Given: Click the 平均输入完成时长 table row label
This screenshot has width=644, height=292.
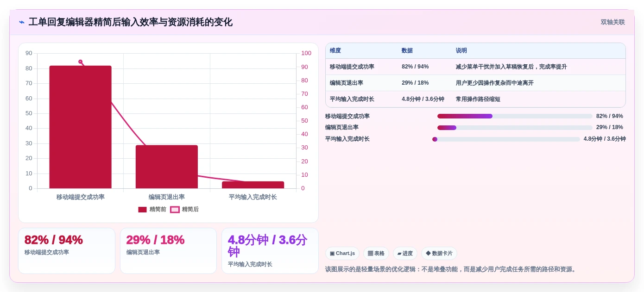Looking at the screenshot, I should pyautogui.click(x=352, y=99).
